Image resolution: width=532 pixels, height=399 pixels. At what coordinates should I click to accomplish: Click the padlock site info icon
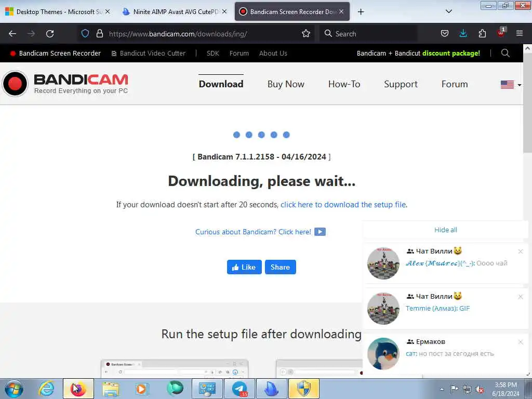tap(99, 33)
